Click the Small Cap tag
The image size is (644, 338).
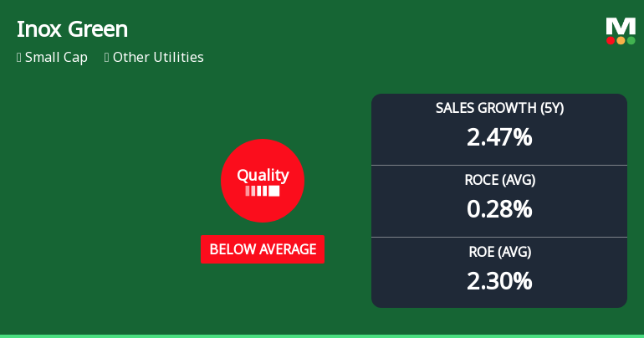pyautogui.click(x=56, y=57)
